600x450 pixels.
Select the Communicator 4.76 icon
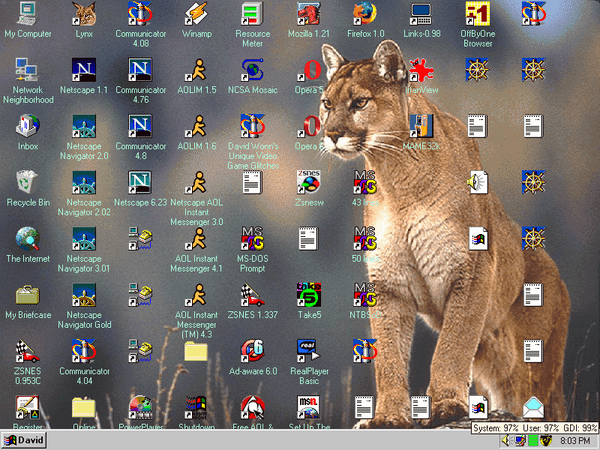tap(140, 70)
